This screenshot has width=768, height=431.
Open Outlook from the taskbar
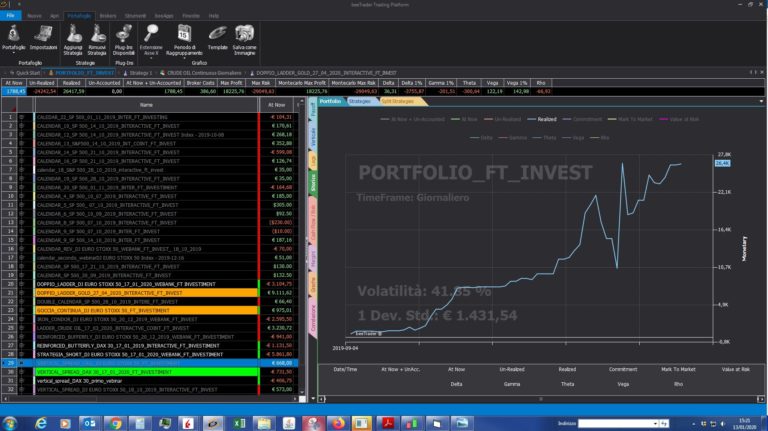tap(89, 423)
